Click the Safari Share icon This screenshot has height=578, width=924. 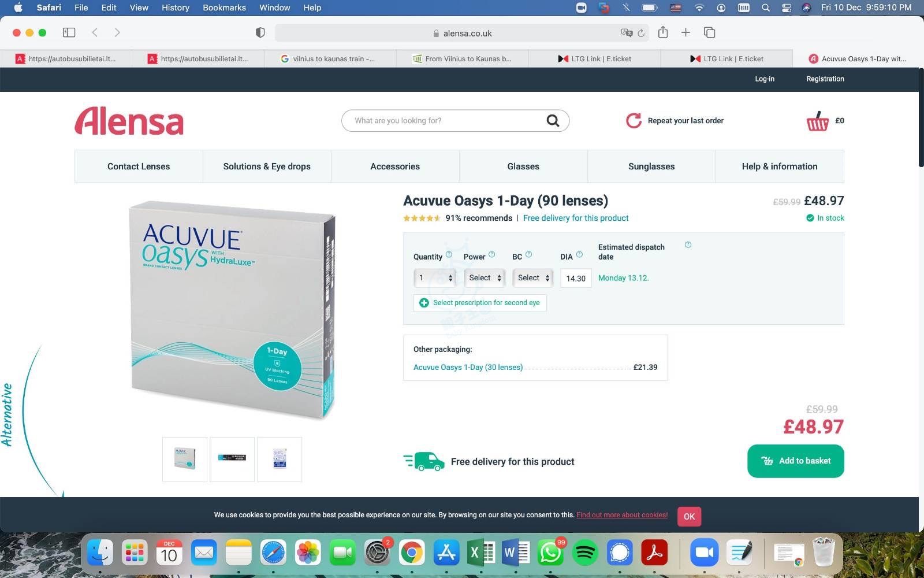coord(663,32)
